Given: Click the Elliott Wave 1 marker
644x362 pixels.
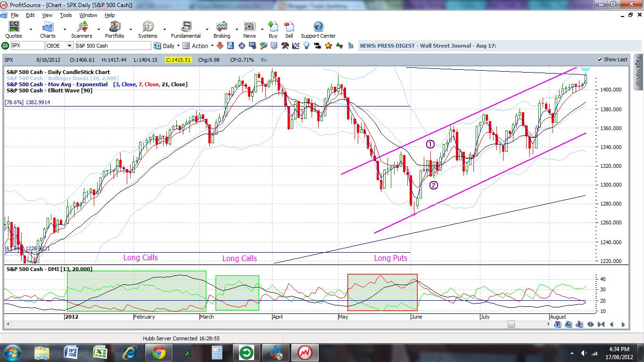Looking at the screenshot, I should [430, 145].
